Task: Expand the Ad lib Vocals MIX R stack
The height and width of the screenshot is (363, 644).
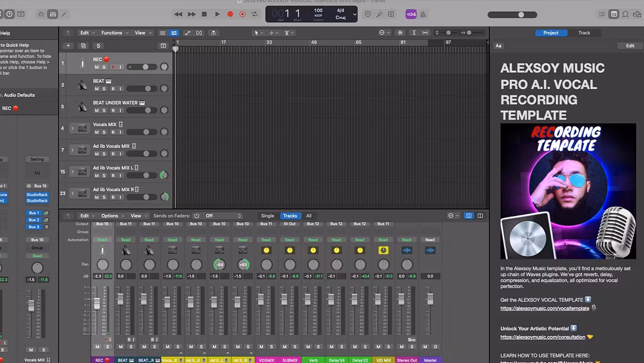Action: tap(72, 193)
